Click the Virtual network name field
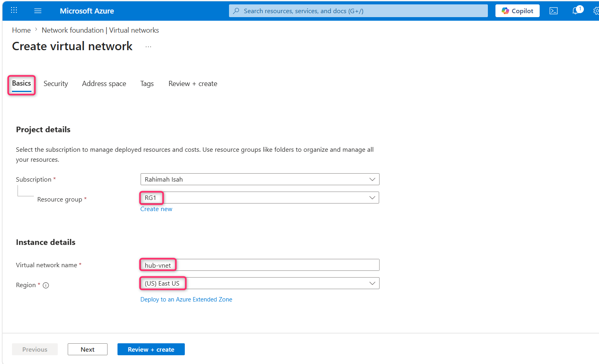Screen dimensions: 599x364 [x=260, y=265]
